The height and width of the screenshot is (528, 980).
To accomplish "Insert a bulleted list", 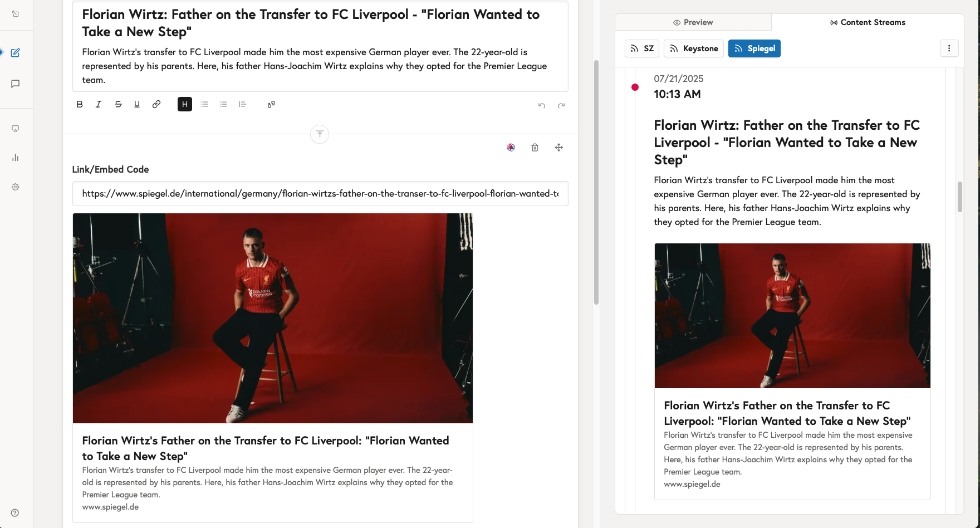I will pyautogui.click(x=204, y=104).
